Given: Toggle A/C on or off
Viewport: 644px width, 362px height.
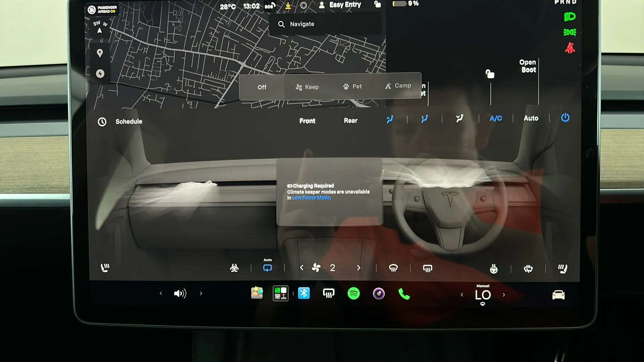Looking at the screenshot, I should click(496, 118).
